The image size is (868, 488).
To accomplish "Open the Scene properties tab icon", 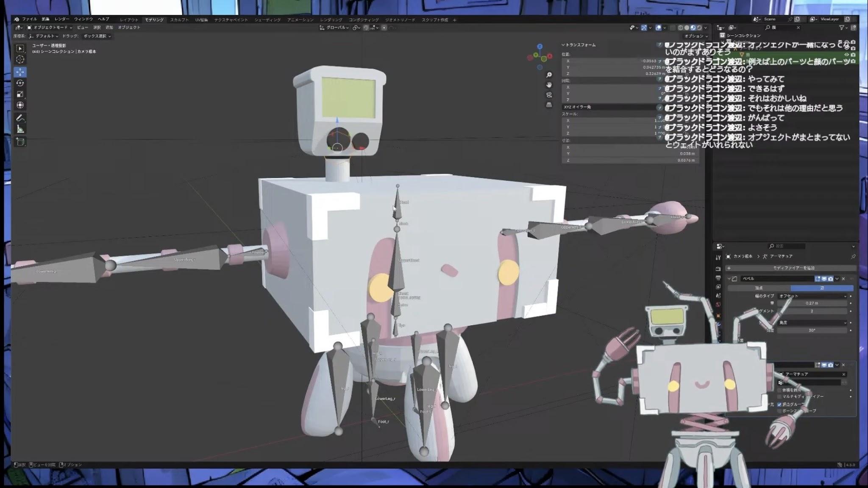I will point(718,296).
